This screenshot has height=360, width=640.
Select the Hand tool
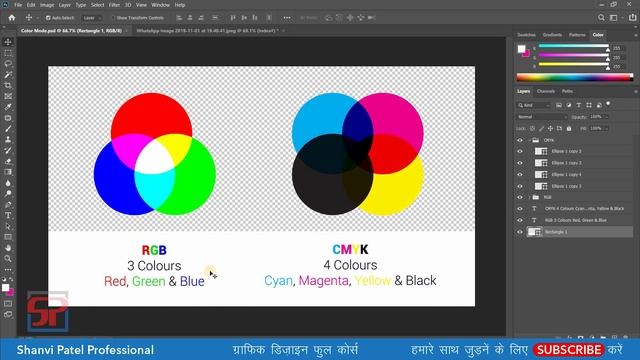8,248
